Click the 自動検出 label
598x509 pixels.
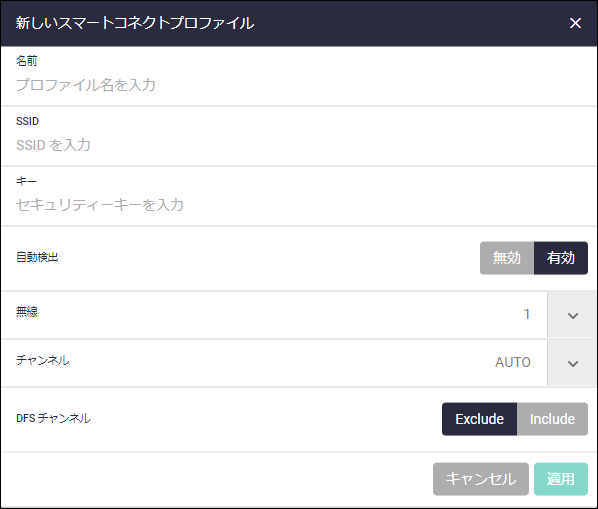point(37,257)
